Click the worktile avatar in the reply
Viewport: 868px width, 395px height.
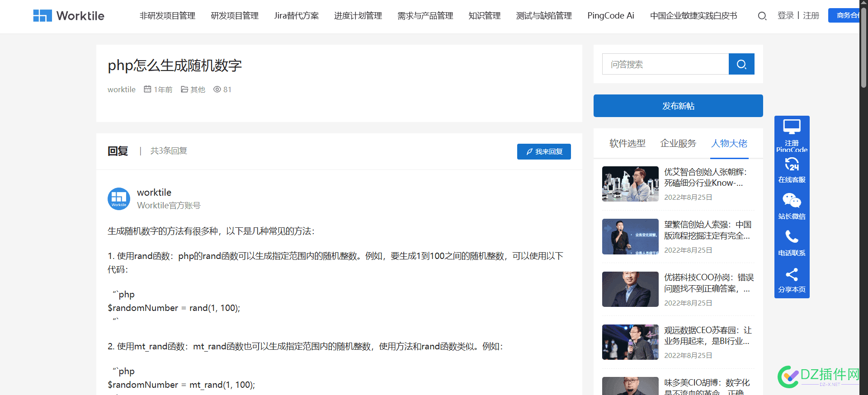[x=119, y=199]
